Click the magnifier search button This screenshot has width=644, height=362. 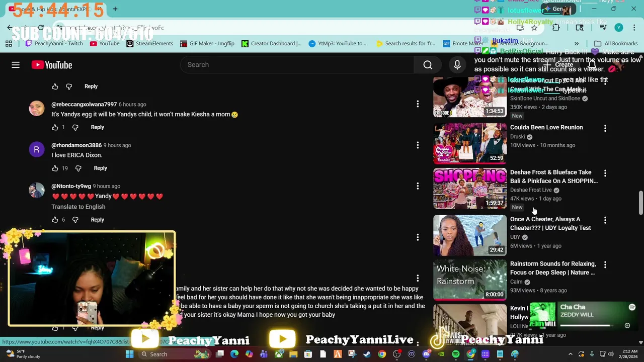[x=428, y=65]
